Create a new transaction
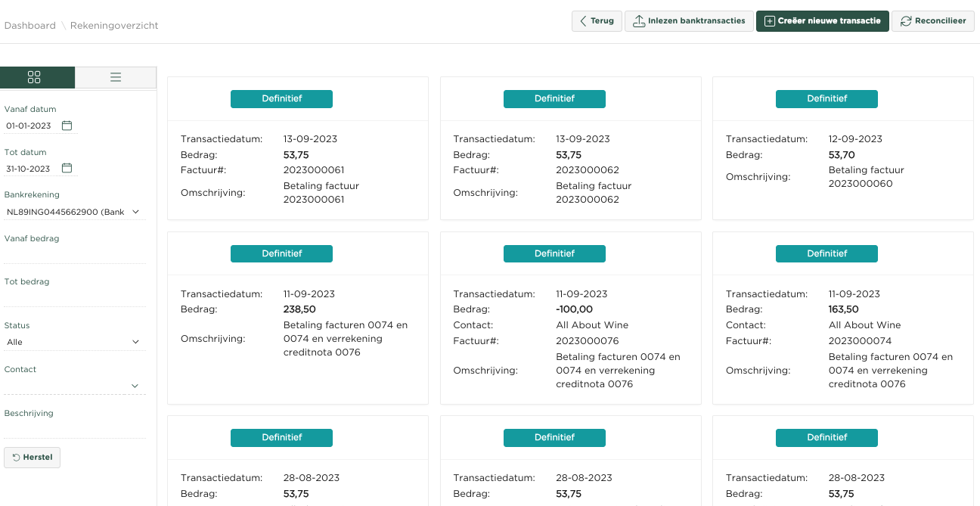 [822, 21]
